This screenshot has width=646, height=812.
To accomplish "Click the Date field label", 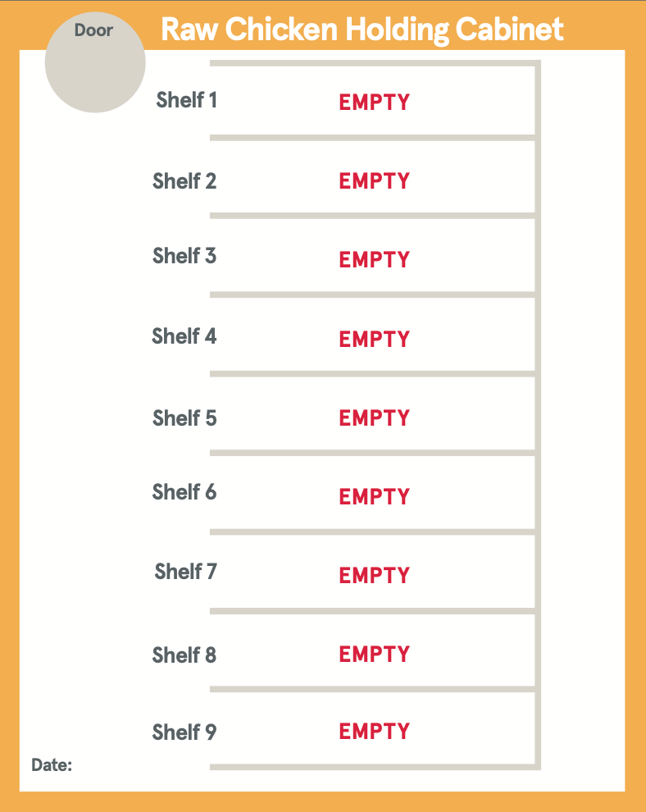I will pyautogui.click(x=52, y=765).
